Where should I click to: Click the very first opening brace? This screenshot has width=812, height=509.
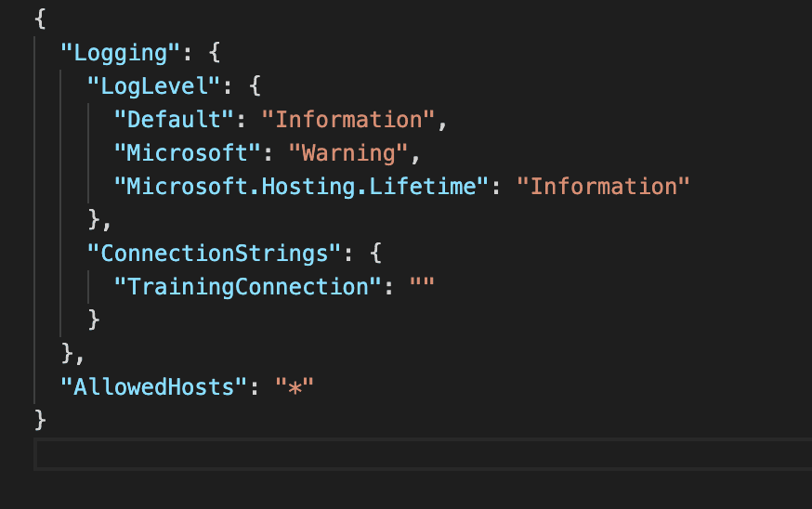tap(40, 20)
